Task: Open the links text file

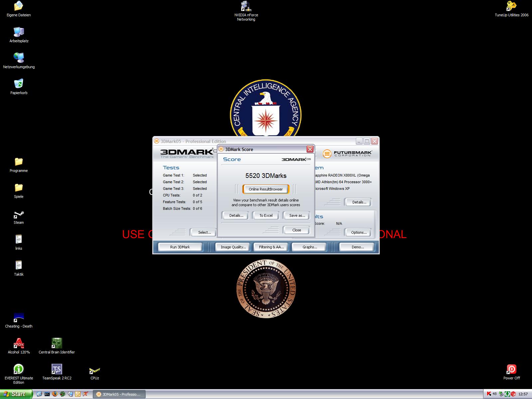Action: [19, 242]
